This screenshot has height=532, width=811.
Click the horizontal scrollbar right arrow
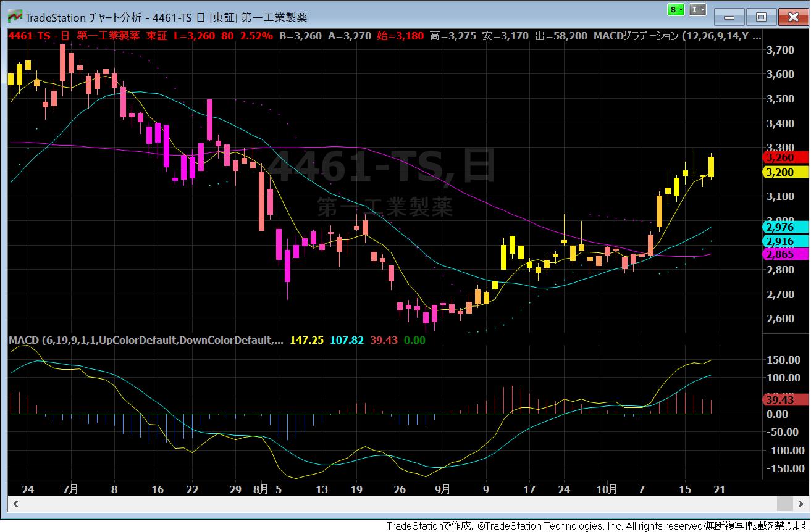[801, 504]
